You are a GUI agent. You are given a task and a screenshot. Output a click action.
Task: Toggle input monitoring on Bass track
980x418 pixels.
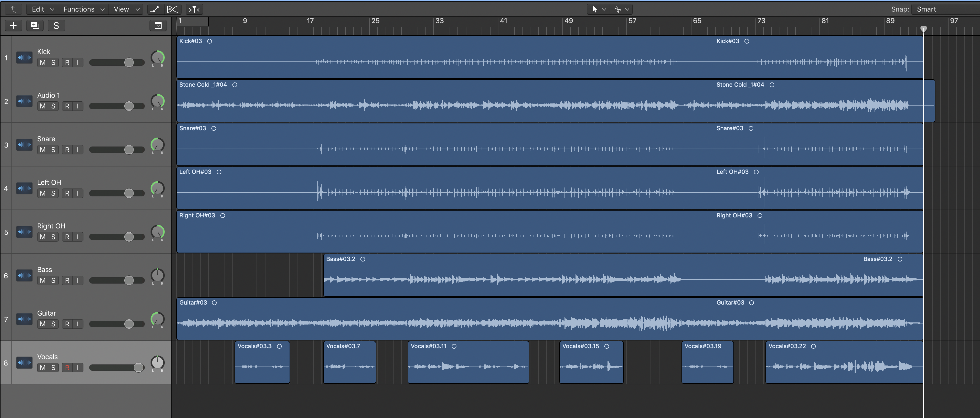[78, 281]
